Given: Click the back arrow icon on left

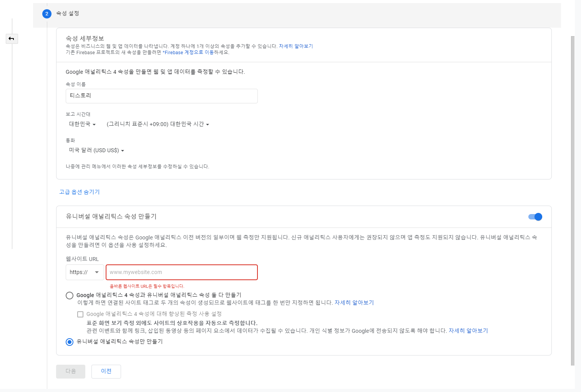Looking at the screenshot, I should pos(12,38).
